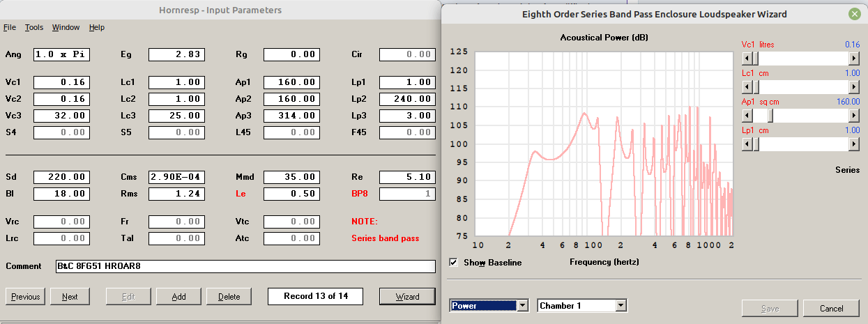Click the red BP8 label

[x=360, y=194]
